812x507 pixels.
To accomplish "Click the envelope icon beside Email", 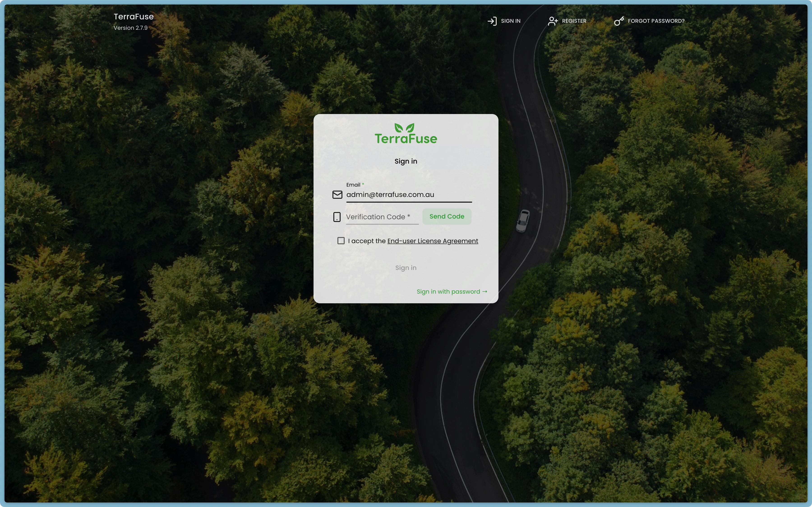I will 337,195.
